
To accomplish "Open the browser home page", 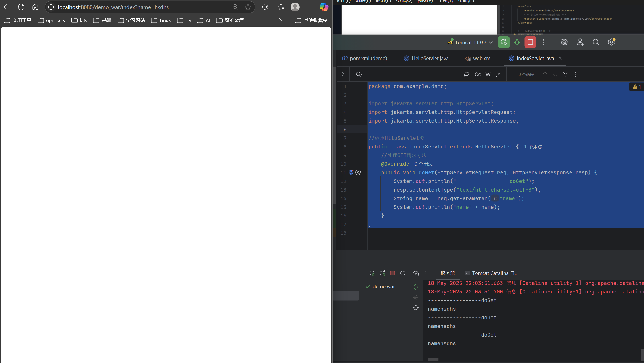I will pos(35,7).
